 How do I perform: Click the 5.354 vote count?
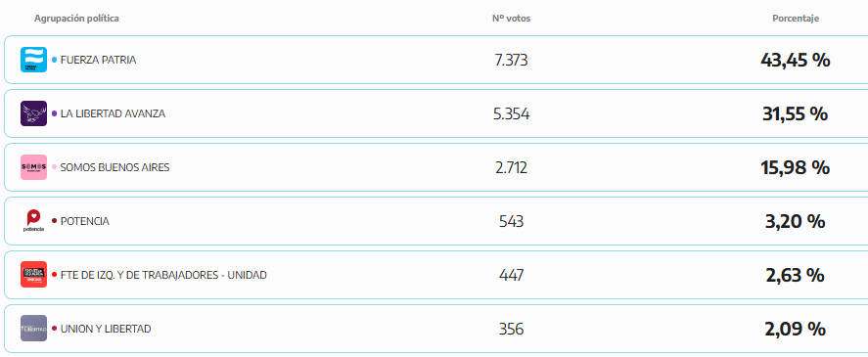click(511, 113)
